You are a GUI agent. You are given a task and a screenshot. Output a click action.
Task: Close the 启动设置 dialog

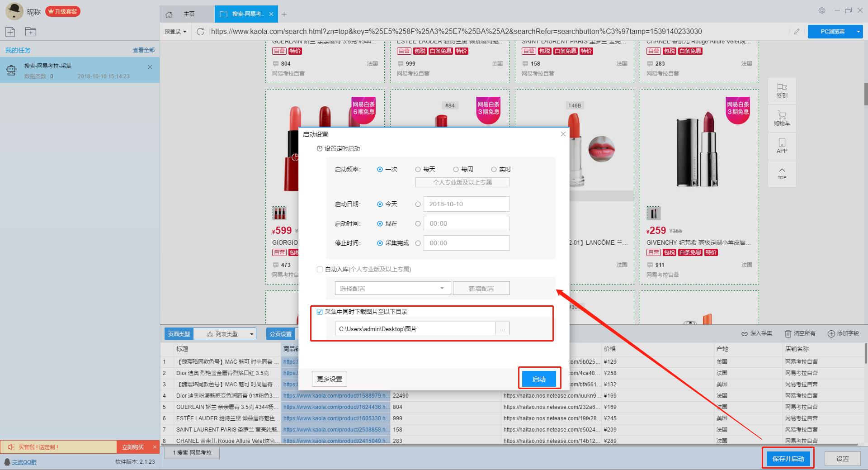pos(563,134)
